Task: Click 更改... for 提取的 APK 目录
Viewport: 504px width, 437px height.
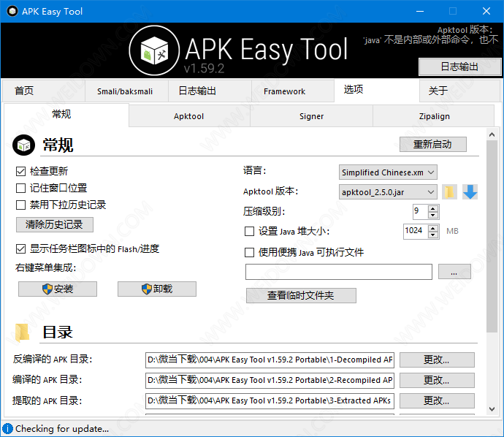Action: pos(437,400)
